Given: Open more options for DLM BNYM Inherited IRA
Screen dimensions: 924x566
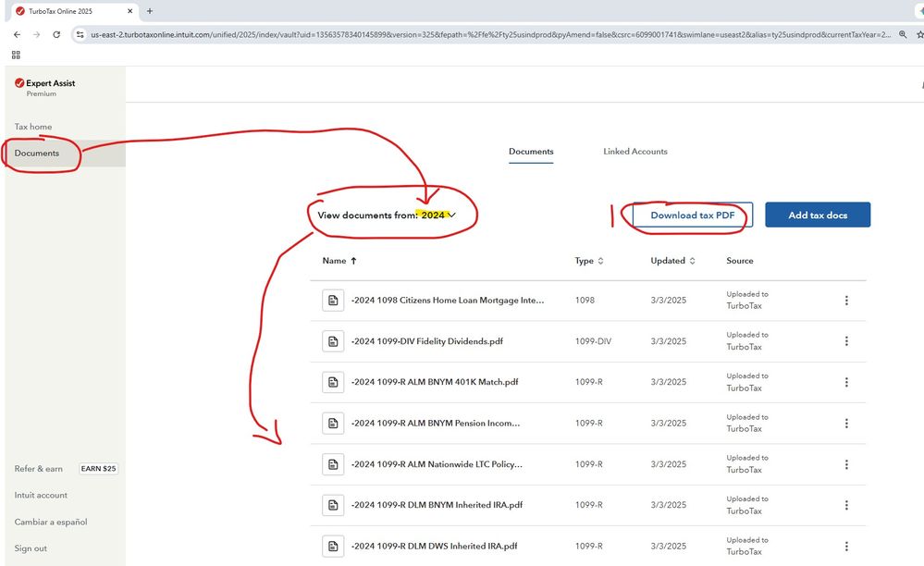Looking at the screenshot, I should 846,505.
